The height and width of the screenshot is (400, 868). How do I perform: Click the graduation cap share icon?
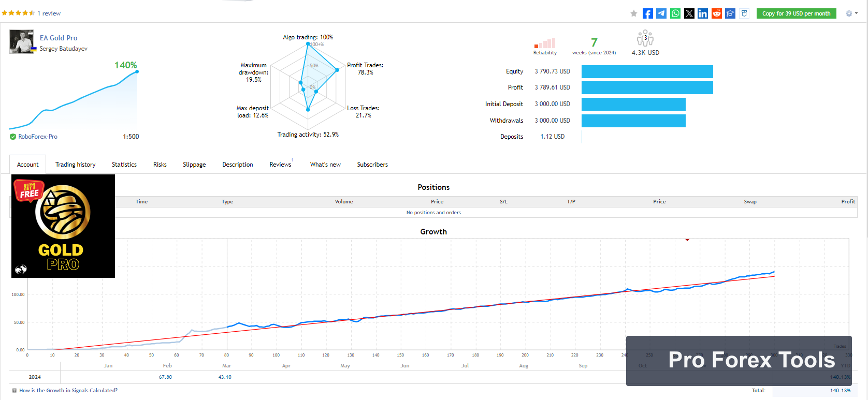tap(730, 13)
